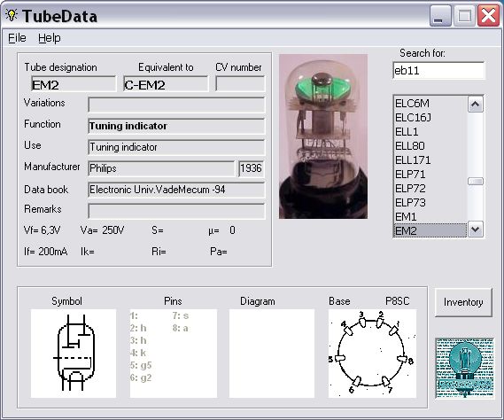Click the list scroll up arrow
This screenshot has height=420, width=504.
tap(476, 105)
